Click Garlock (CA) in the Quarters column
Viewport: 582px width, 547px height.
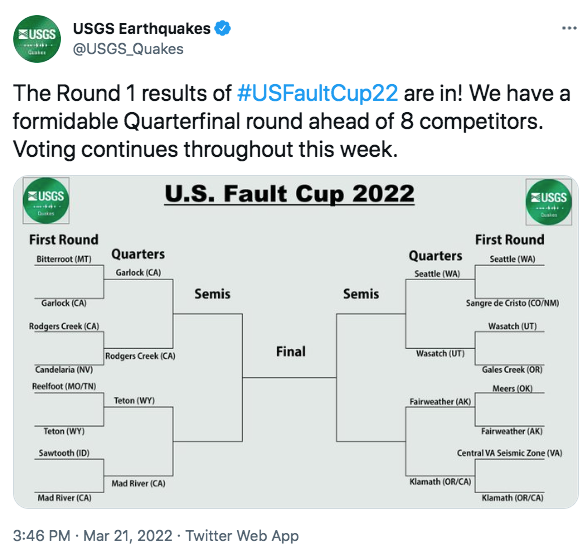(138, 273)
